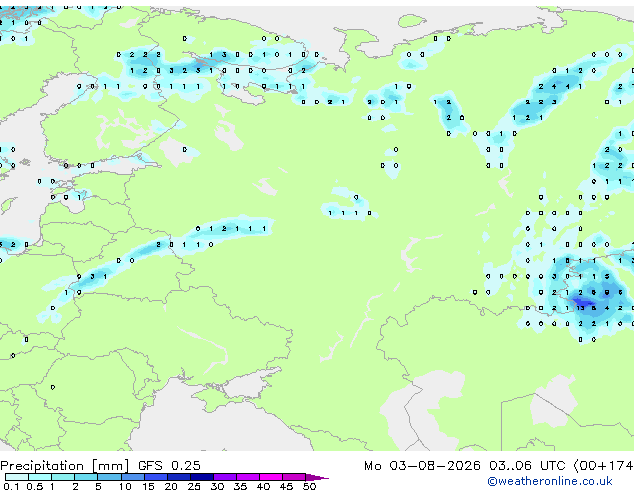Click the 0.1–0.5 mm legend color swatch
634x490 pixels.
pos(17,477)
